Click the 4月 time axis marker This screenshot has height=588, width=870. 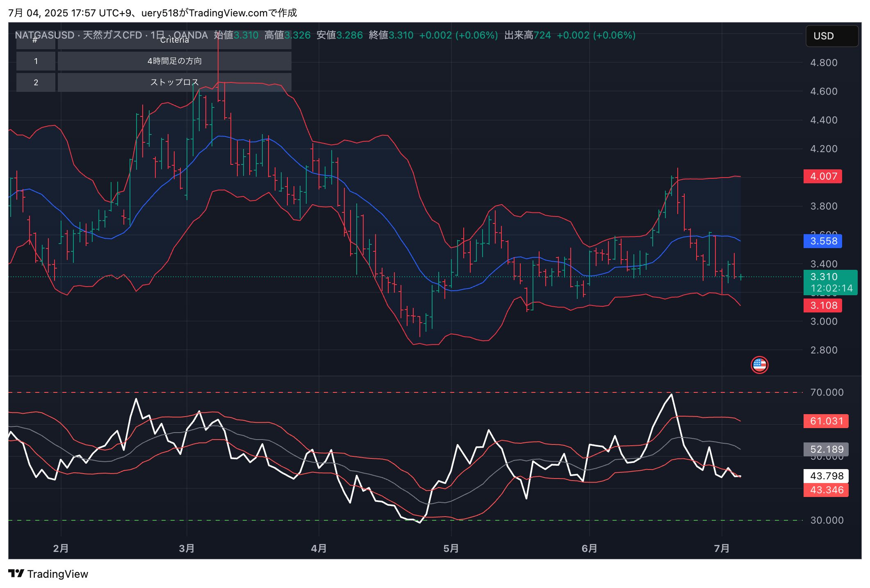point(319,548)
